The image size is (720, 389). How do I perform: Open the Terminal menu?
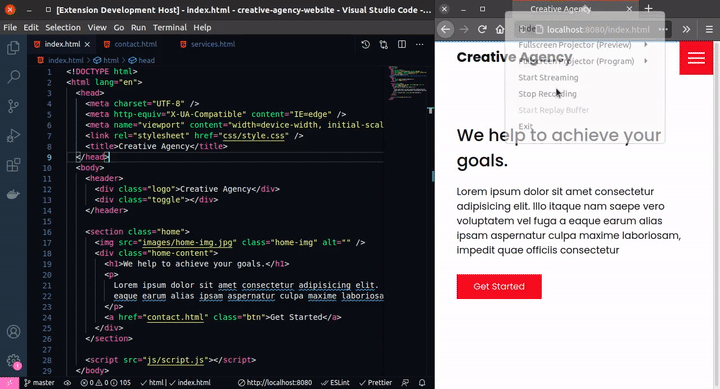[169, 28]
